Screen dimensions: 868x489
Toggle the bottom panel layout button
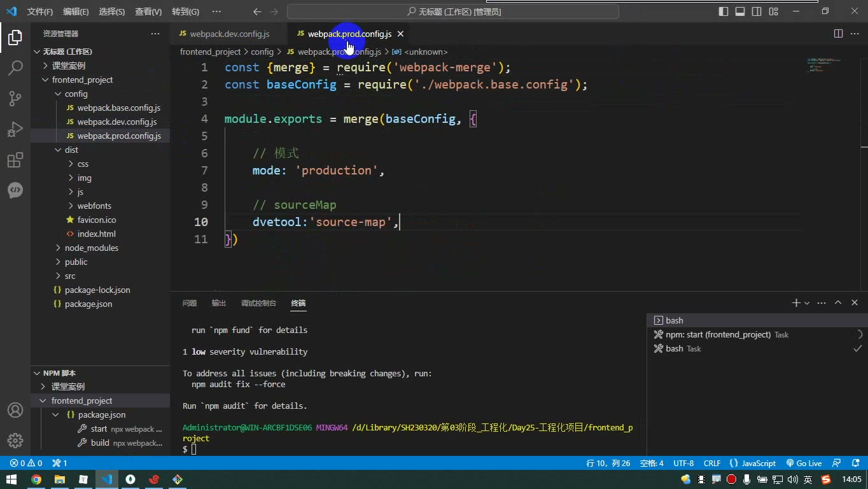tap(740, 11)
